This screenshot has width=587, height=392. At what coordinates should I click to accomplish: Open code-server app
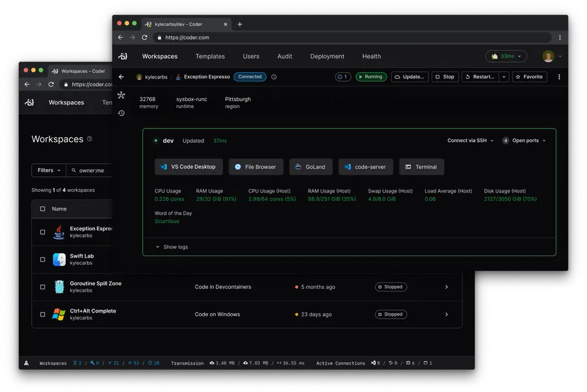[x=366, y=167]
